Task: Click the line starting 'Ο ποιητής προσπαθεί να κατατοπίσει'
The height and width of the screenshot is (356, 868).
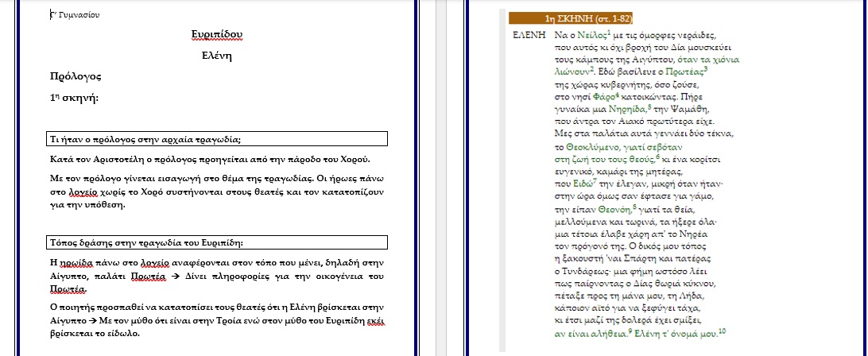Action: tap(217, 308)
